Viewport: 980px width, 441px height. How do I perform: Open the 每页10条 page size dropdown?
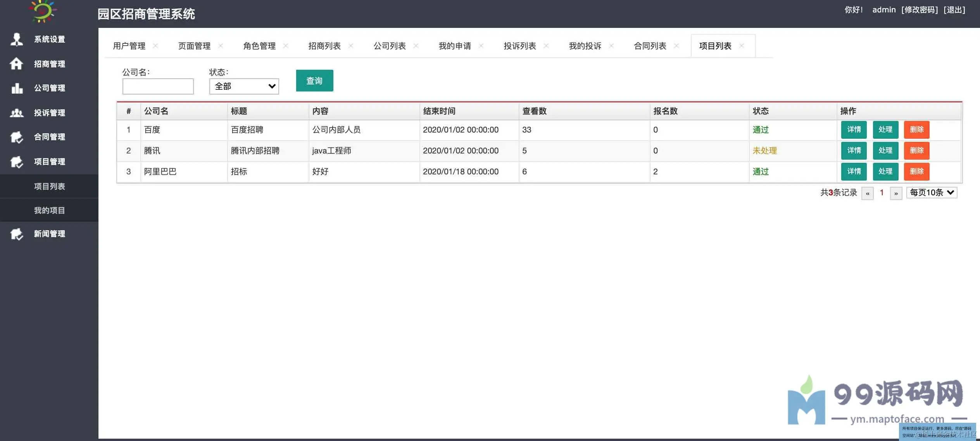pos(932,193)
